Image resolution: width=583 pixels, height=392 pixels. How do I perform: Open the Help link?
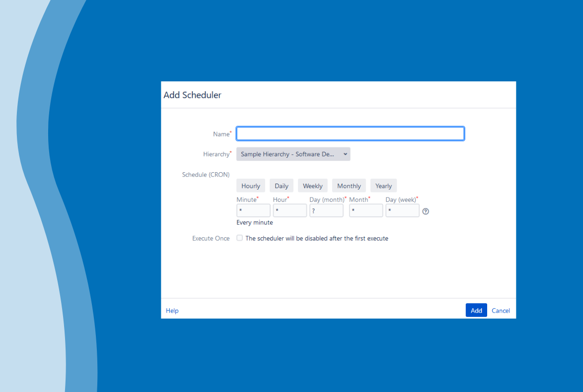tap(172, 310)
